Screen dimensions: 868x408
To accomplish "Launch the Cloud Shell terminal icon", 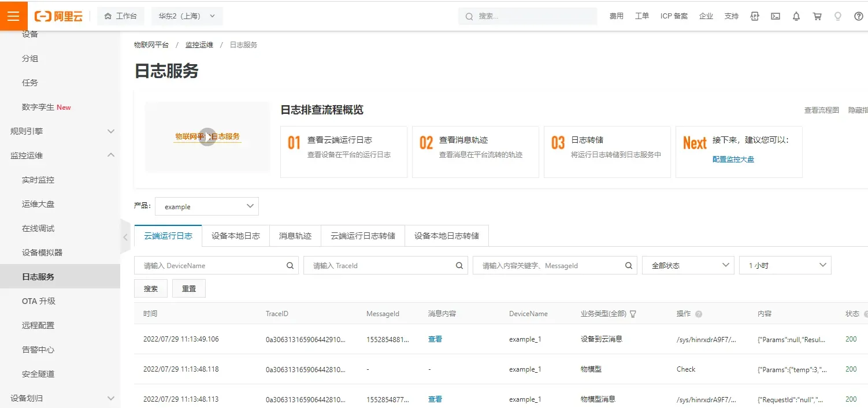I will point(776,16).
